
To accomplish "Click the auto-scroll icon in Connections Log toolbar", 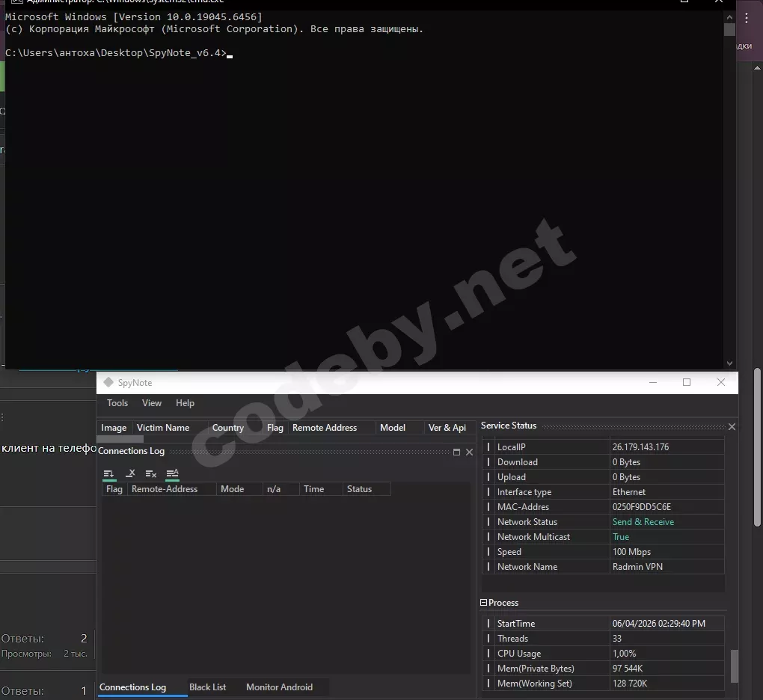I will tap(109, 473).
